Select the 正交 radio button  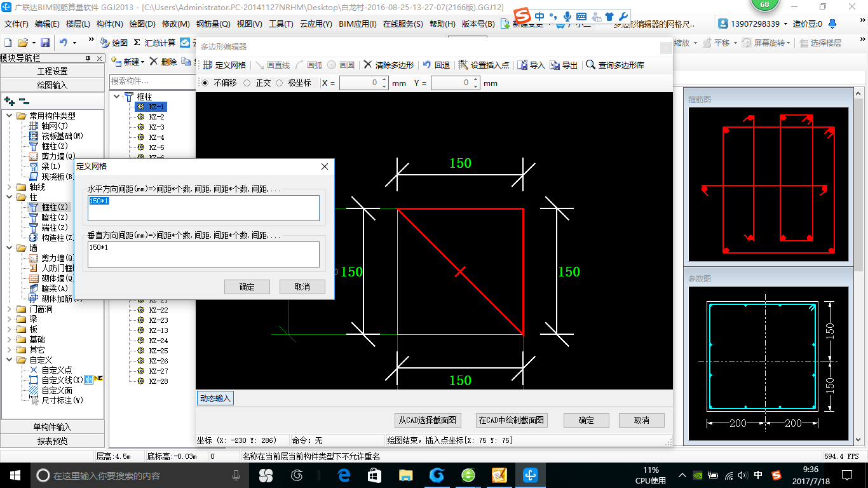(x=247, y=83)
